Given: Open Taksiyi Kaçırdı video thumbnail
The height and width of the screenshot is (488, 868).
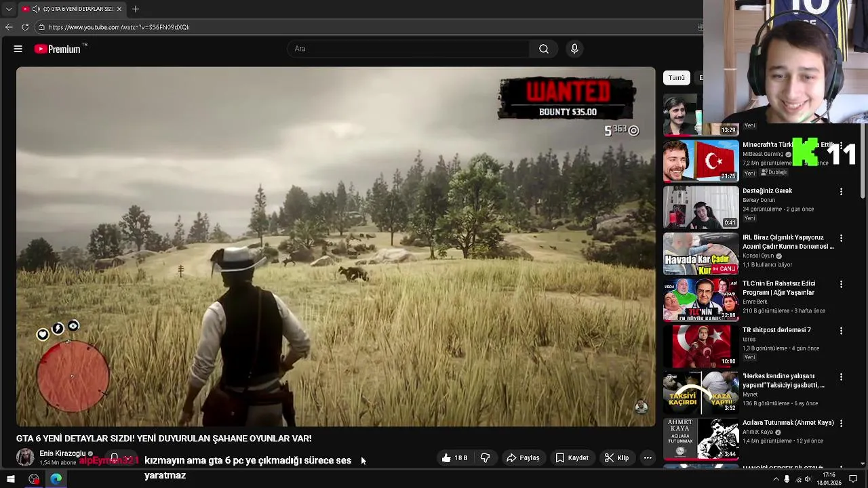Looking at the screenshot, I should pyautogui.click(x=701, y=392).
